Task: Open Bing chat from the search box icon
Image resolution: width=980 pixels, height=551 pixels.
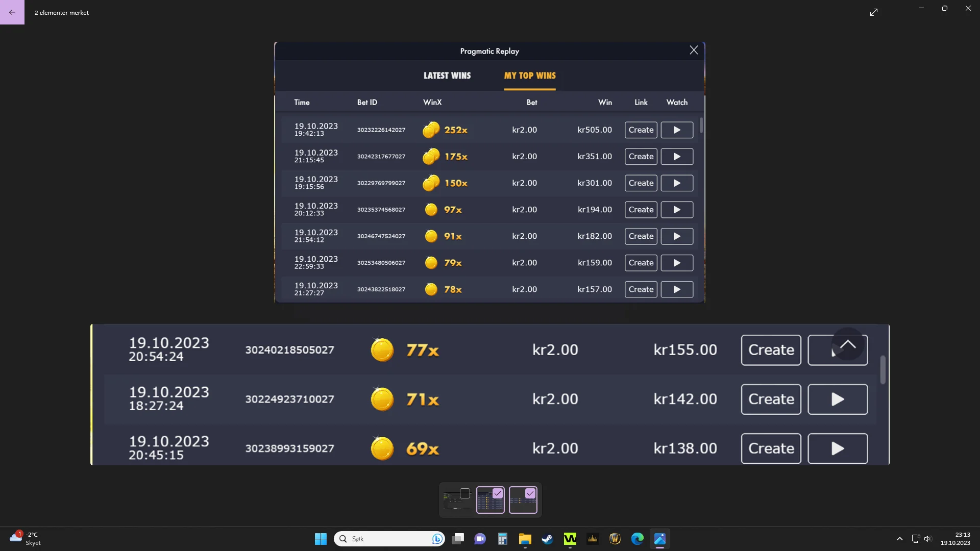Action: 437,539
